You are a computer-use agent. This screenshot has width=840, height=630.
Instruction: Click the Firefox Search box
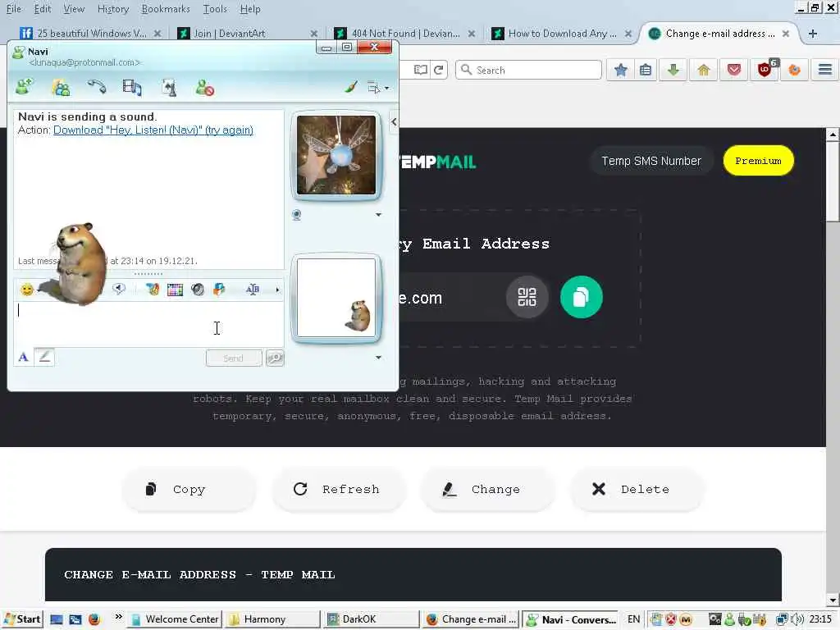coord(529,70)
